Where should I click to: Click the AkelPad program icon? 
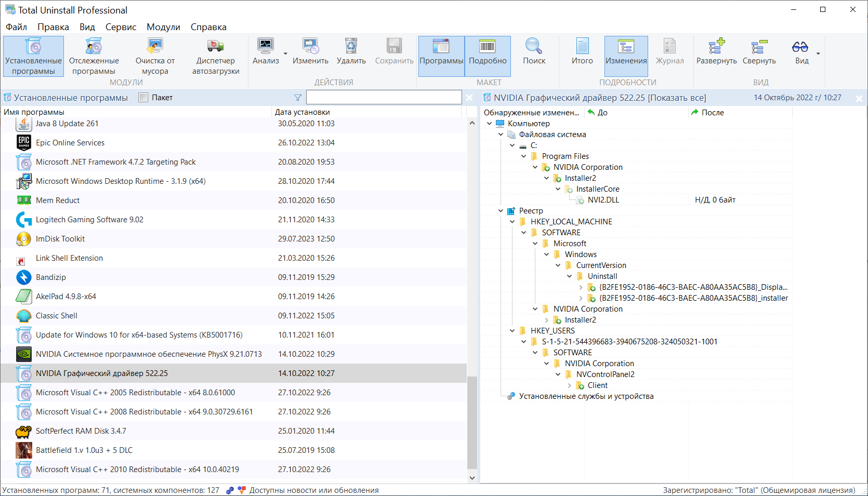[x=24, y=297]
